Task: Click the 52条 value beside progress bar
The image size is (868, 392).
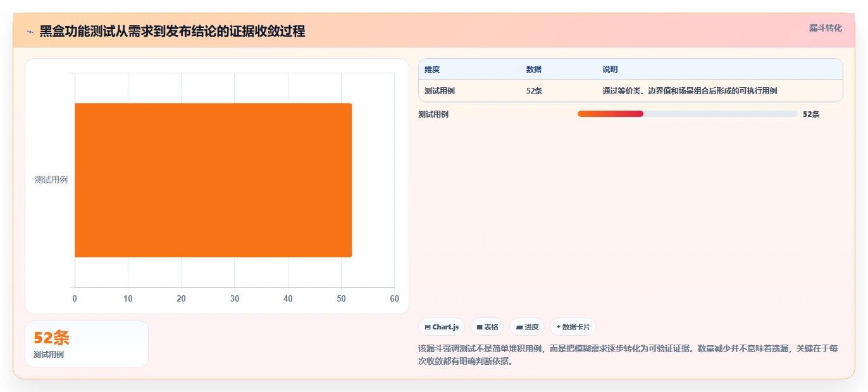Action: point(811,114)
